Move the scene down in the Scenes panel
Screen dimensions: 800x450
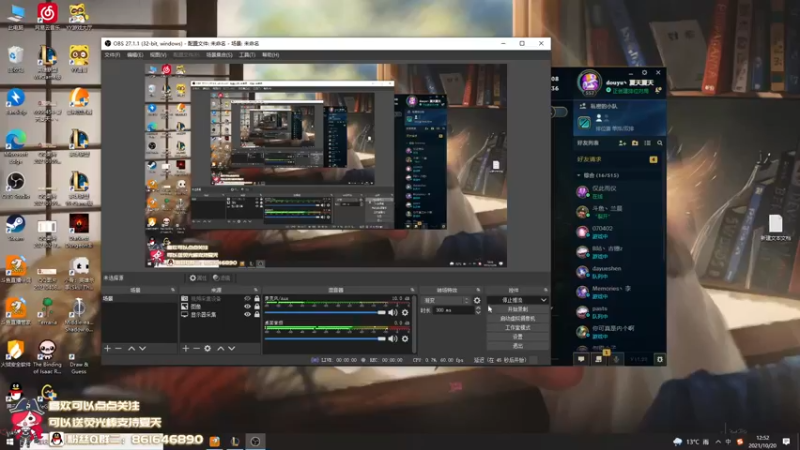pyautogui.click(x=142, y=348)
